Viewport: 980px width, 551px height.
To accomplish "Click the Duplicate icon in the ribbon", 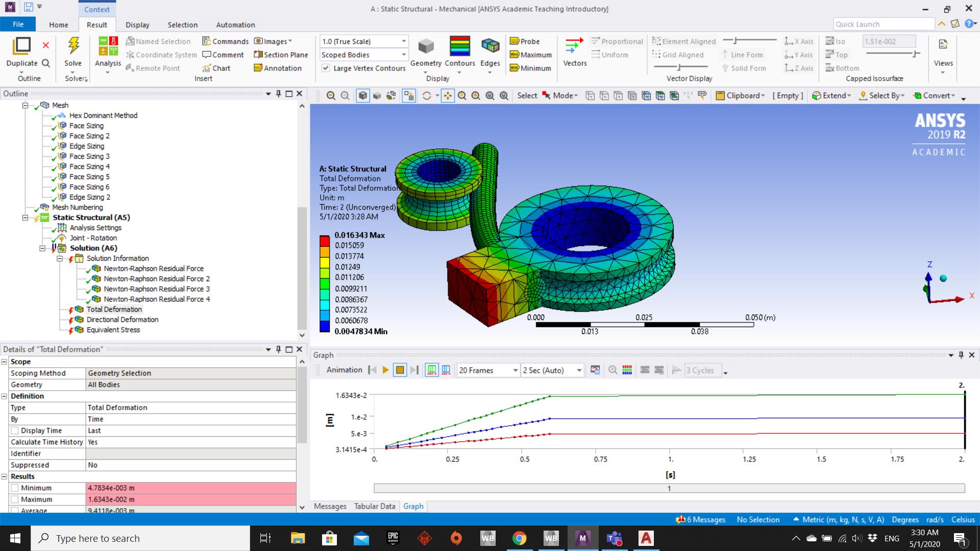I will 21,46.
